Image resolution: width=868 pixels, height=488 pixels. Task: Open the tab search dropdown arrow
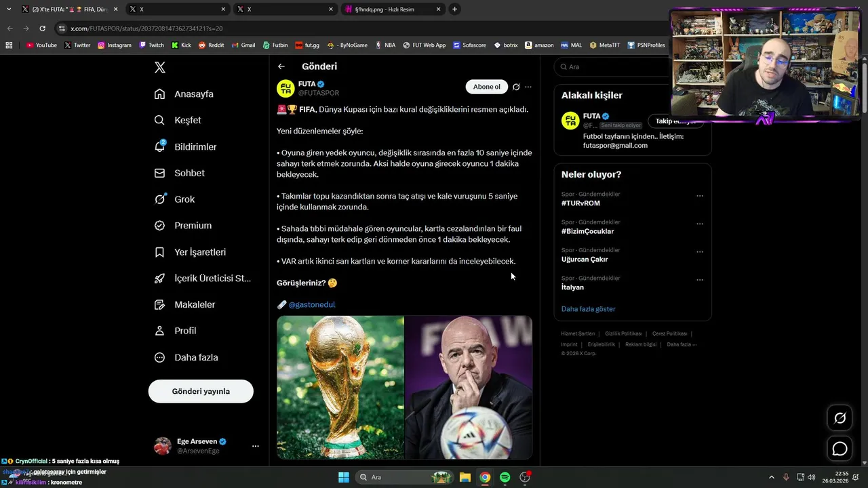[x=8, y=9]
